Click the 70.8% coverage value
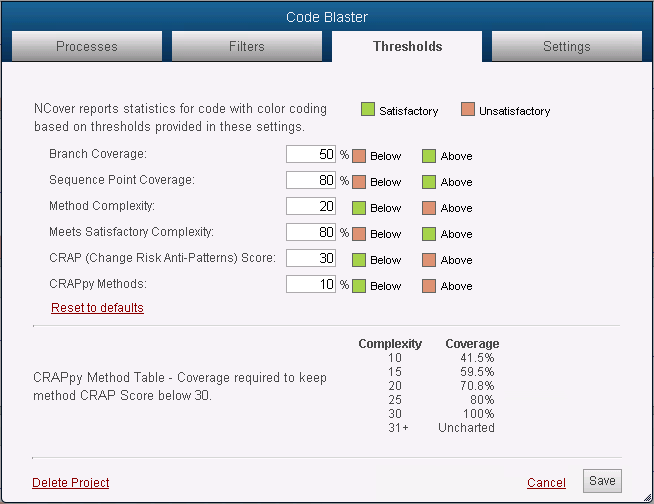Image resolution: width=654 pixels, height=504 pixels. pos(477,386)
